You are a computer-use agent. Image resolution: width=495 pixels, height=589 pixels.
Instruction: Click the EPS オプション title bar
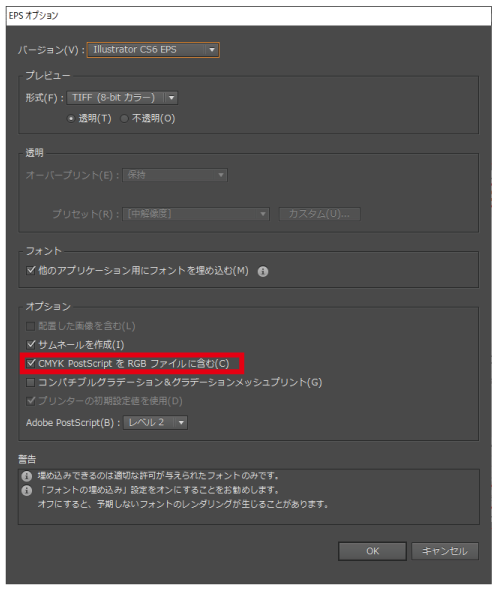click(249, 16)
